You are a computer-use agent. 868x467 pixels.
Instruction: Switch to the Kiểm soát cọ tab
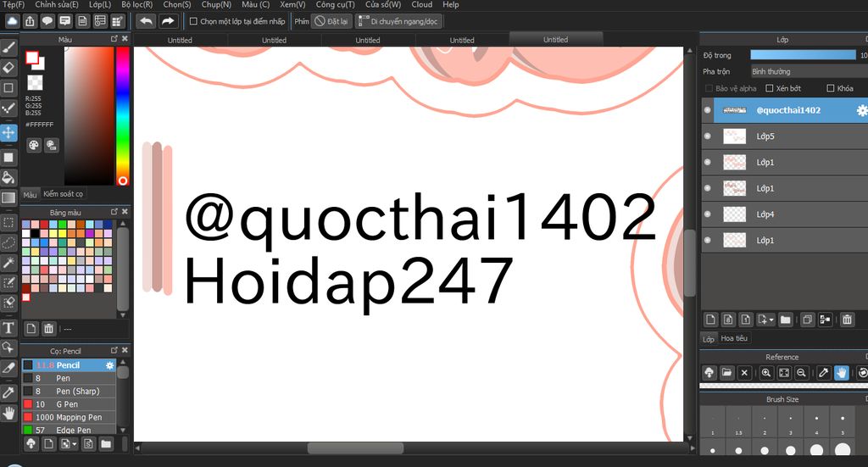coord(63,193)
